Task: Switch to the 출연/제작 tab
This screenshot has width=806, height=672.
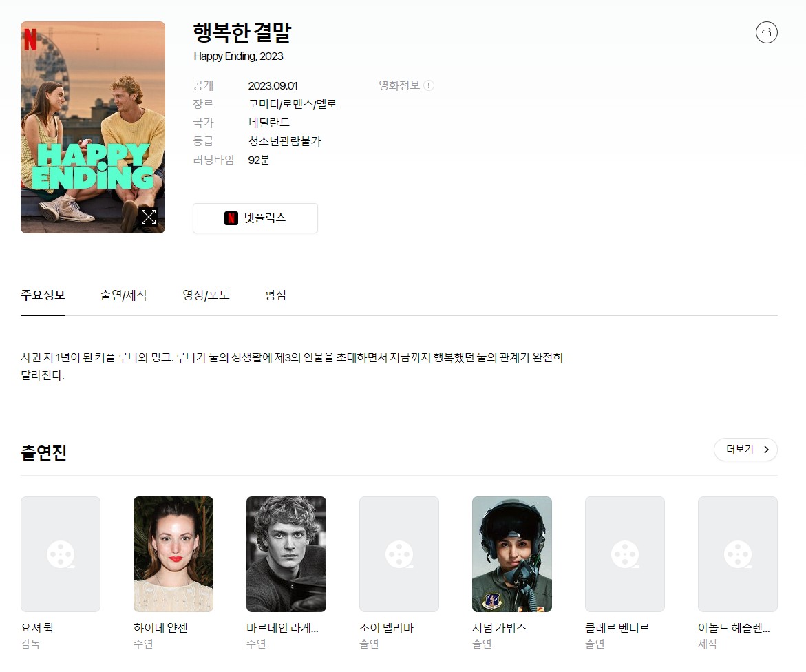Action: click(123, 295)
